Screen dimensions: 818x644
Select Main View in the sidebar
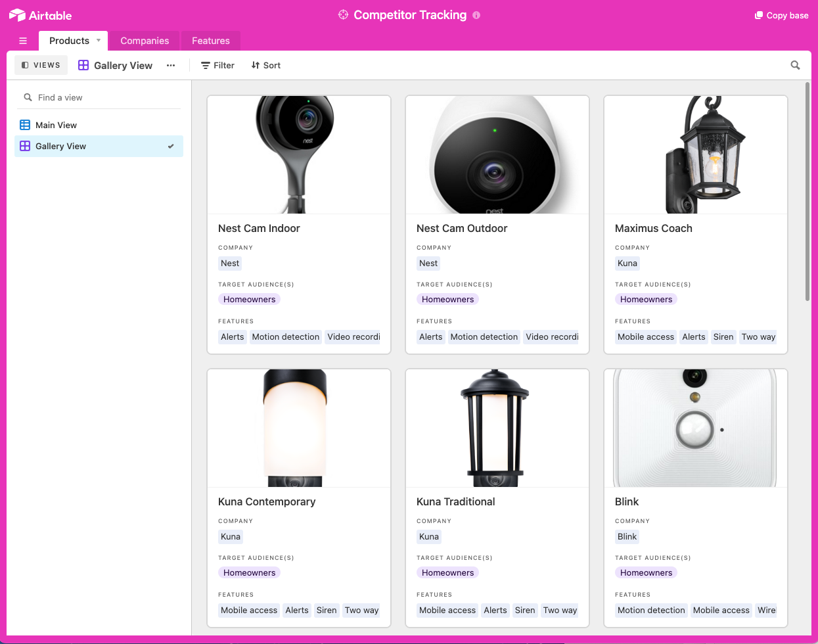tap(99, 125)
